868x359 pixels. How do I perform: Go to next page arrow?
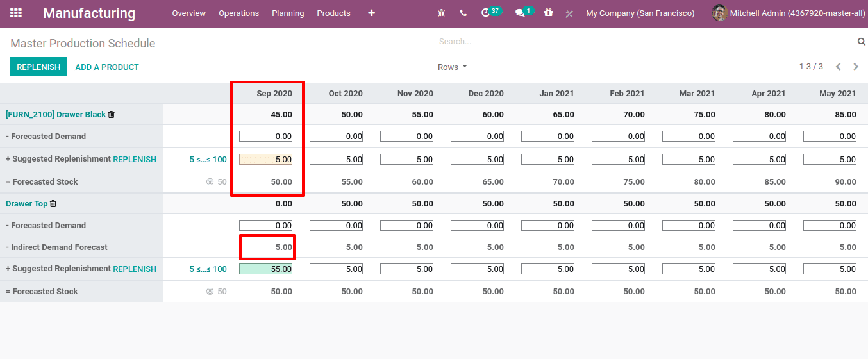coord(856,67)
